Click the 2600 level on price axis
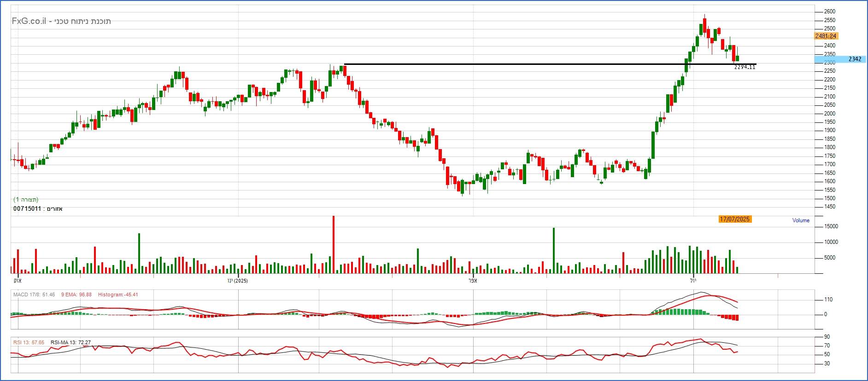This screenshot has width=868, height=381. click(x=829, y=12)
